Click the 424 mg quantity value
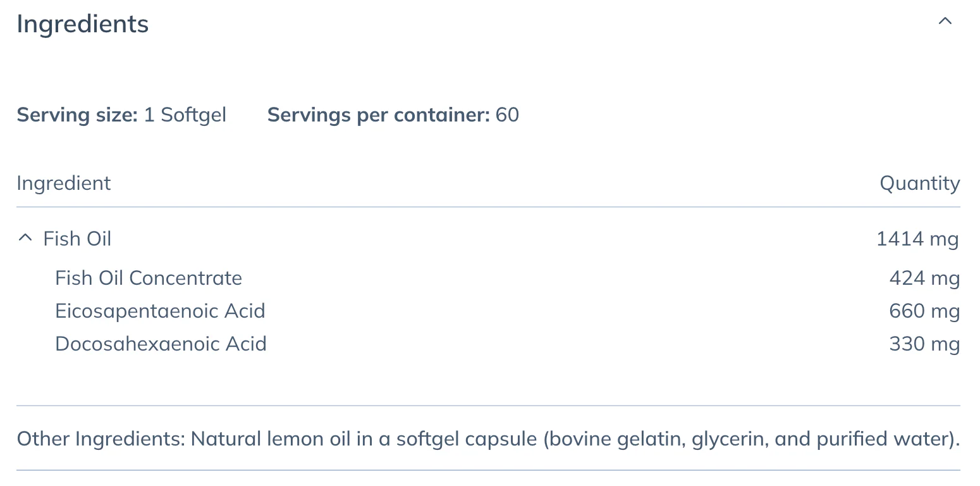Viewport: 980px width, 486px height. point(924,278)
